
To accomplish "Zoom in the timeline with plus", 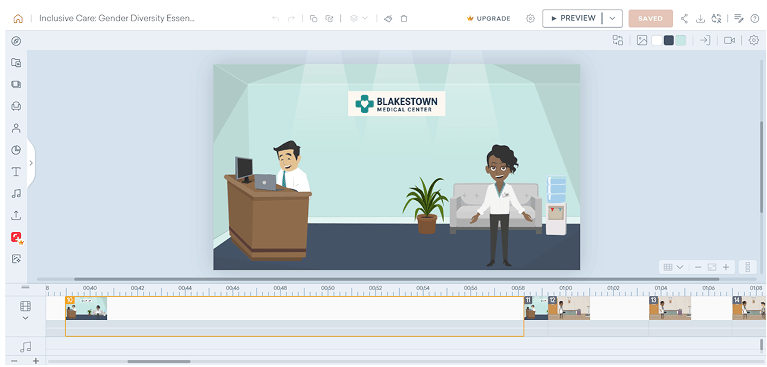I will [36, 361].
